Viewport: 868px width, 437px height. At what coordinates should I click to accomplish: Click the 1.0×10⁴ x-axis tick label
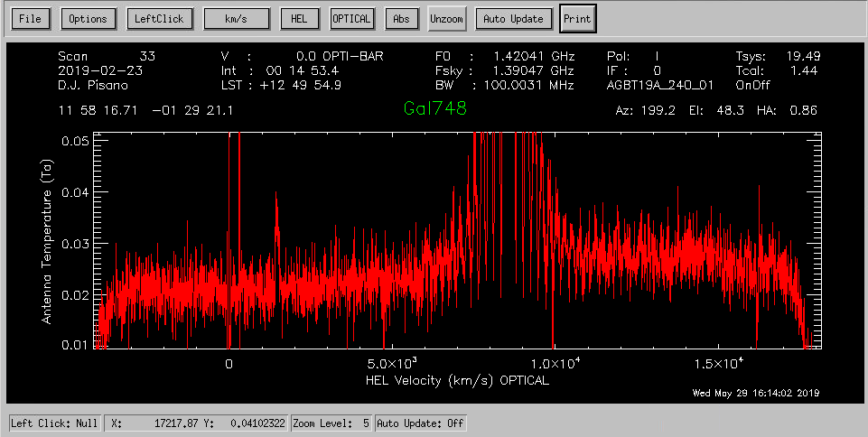tap(553, 363)
